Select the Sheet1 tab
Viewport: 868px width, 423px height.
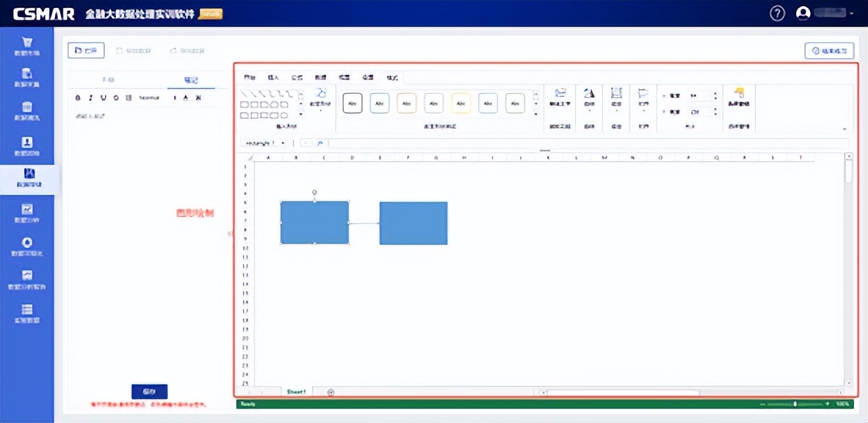pos(296,392)
